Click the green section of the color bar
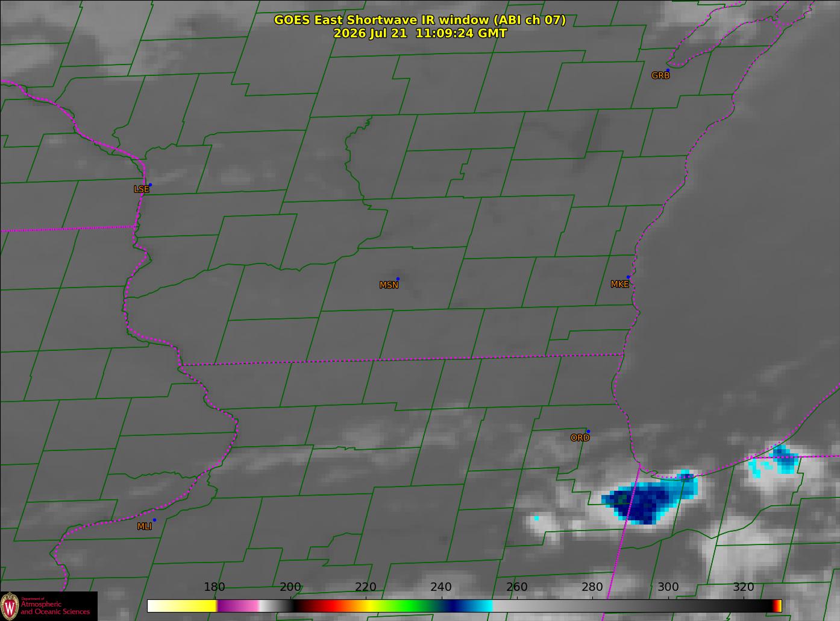The height and width of the screenshot is (621, 840). 410,605
